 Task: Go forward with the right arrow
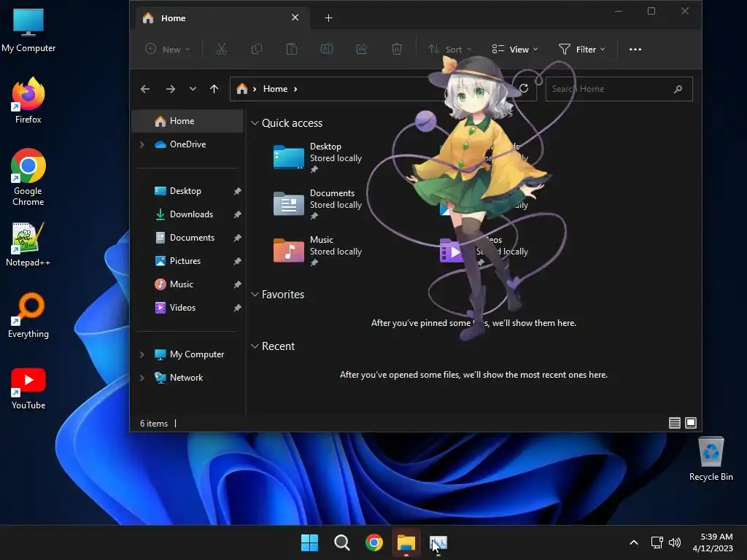tap(170, 89)
